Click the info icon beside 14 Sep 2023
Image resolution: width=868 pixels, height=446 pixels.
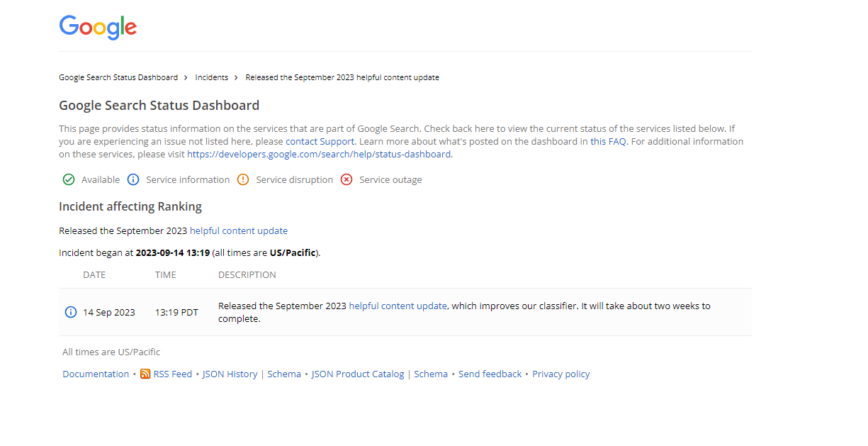(x=71, y=312)
